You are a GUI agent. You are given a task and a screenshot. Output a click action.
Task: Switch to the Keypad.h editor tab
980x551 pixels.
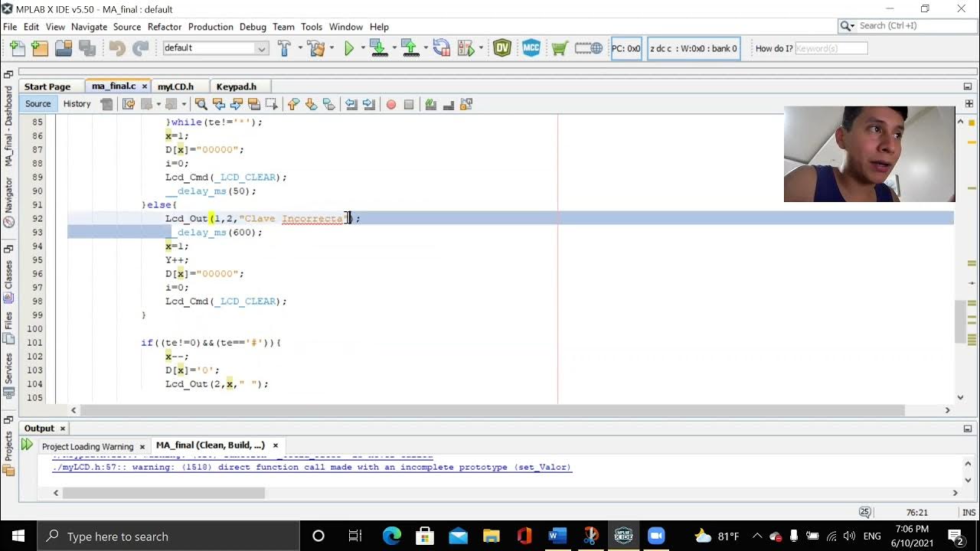click(x=236, y=86)
